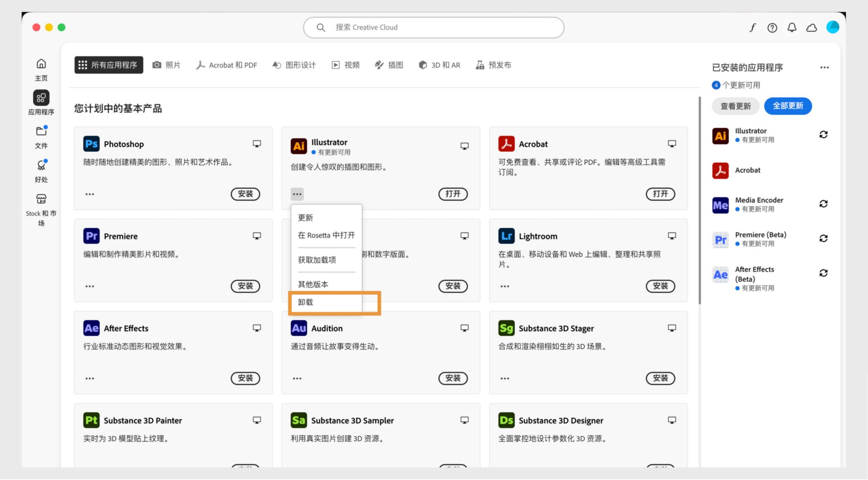Open more options on Substance 3D Stager
This screenshot has height=480, width=868.
pos(505,379)
